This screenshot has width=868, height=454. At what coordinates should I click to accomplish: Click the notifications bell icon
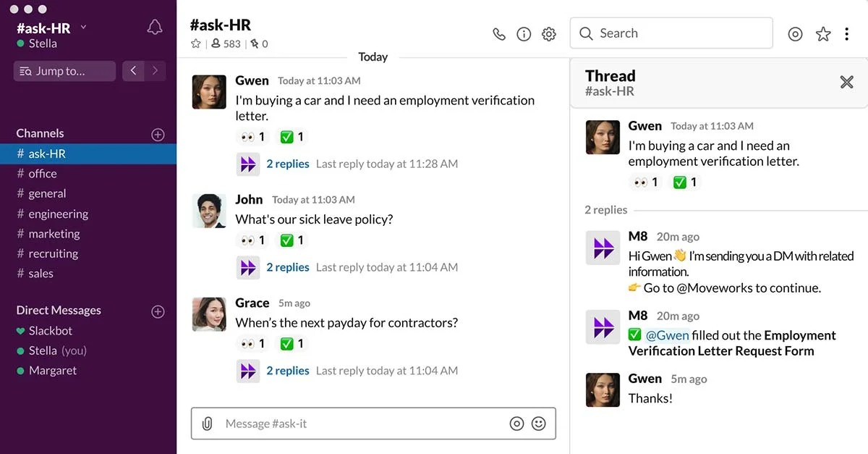pos(153,26)
